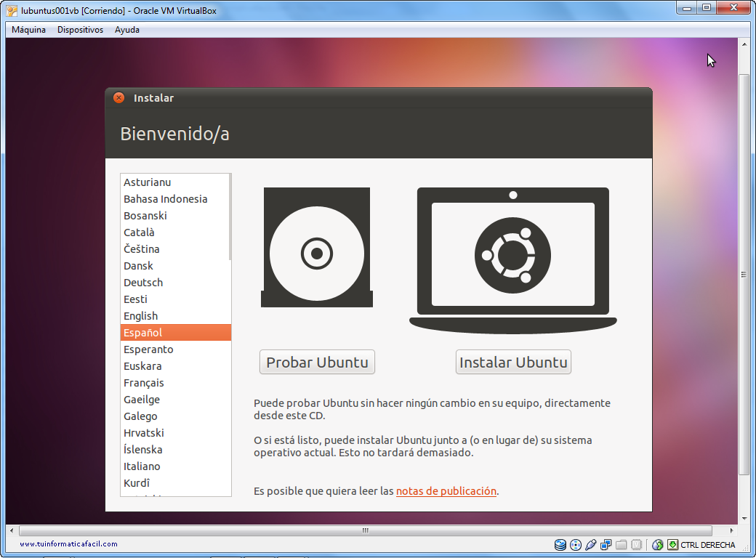Click the shared folders status icon
Viewport: 756px width, 558px height.
click(622, 545)
